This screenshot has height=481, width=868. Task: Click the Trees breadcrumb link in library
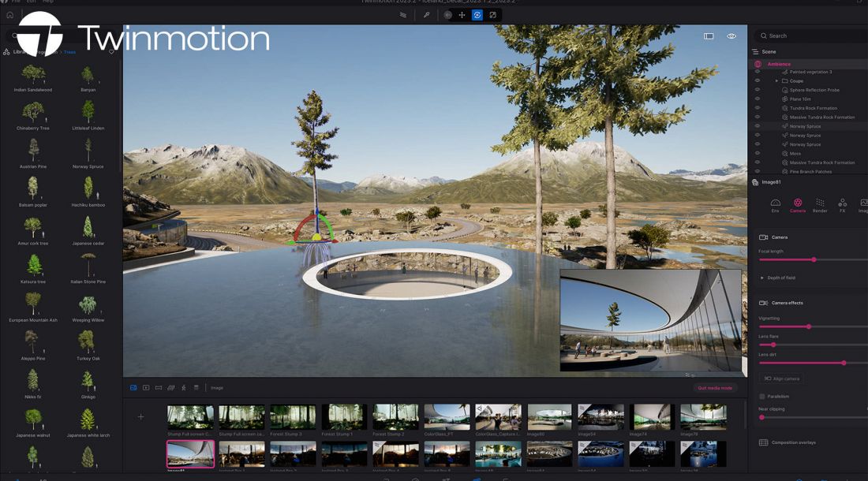(x=69, y=52)
